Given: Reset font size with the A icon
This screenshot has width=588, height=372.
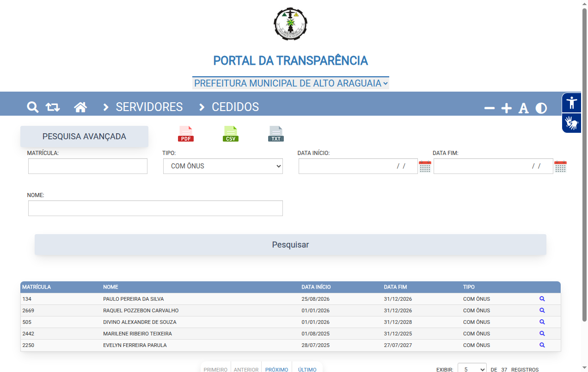Looking at the screenshot, I should 523,108.
